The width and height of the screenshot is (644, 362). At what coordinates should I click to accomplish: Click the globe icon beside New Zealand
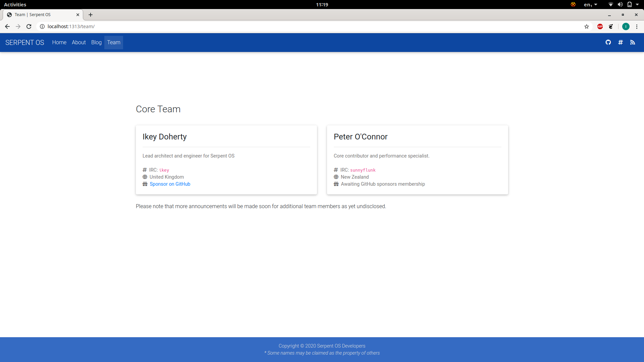click(336, 177)
